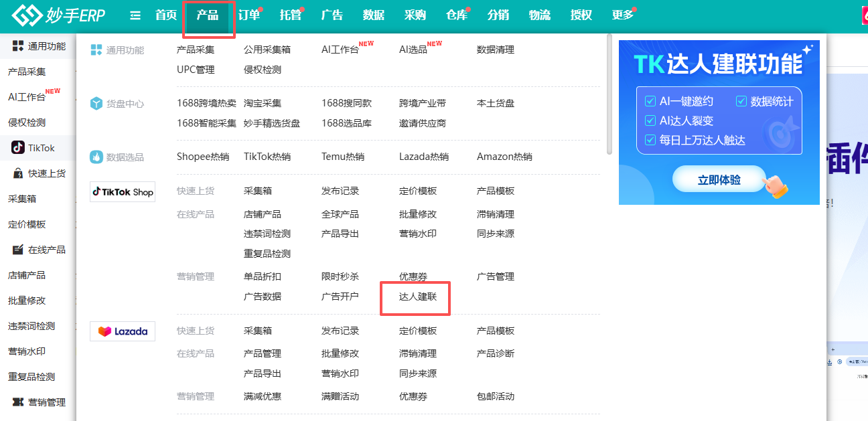Screen dimensions: 868x421
Task: Click the 妙手ERP logo
Action: [x=58, y=15]
